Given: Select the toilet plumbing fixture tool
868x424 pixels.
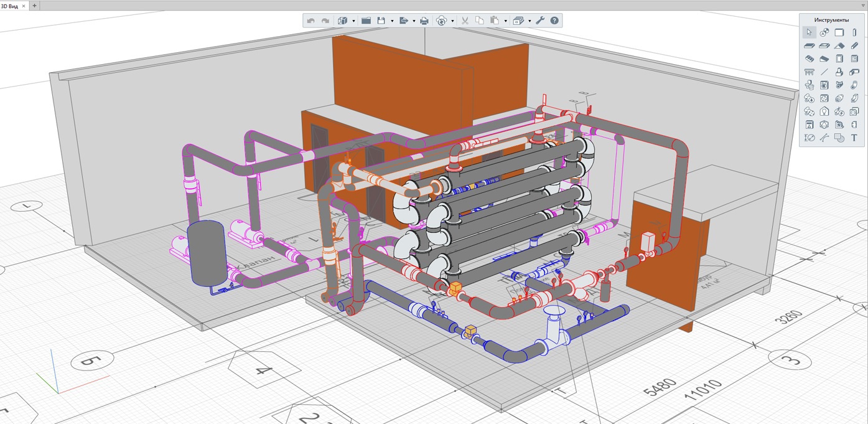Looking at the screenshot, I should [x=809, y=85].
